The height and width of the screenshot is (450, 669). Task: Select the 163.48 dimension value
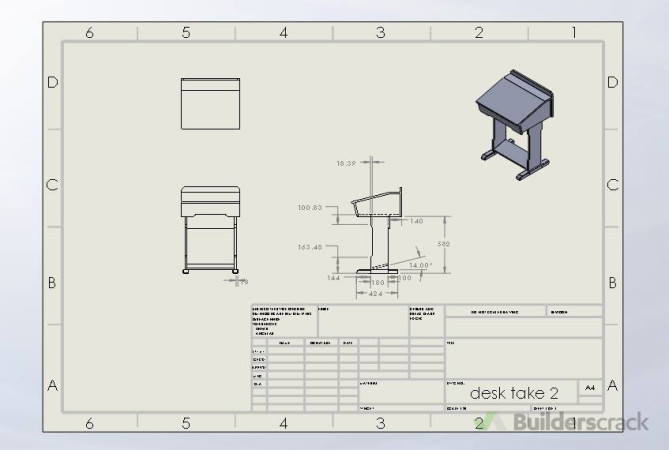click(310, 246)
